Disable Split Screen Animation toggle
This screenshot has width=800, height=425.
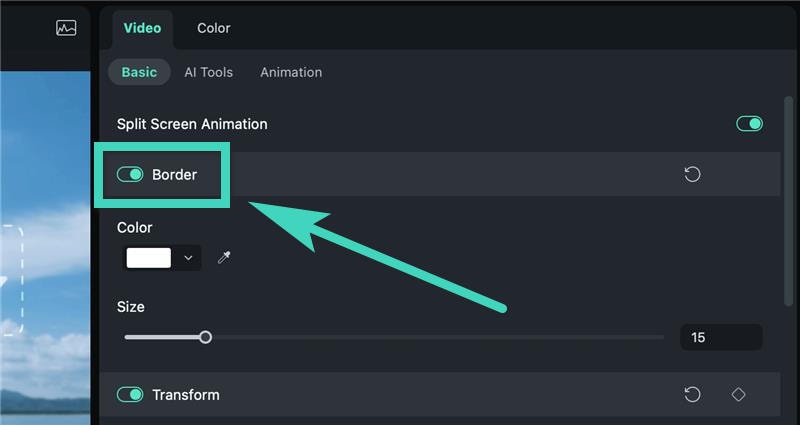[749, 124]
